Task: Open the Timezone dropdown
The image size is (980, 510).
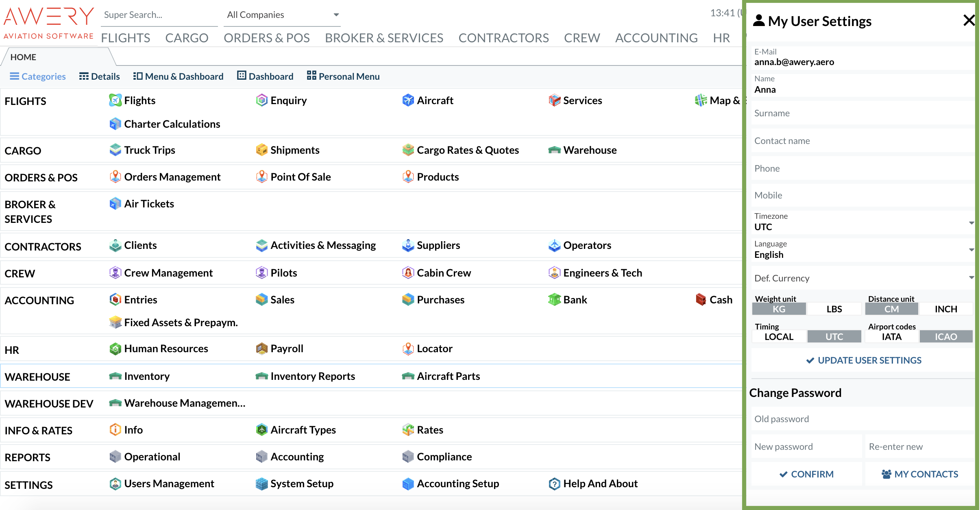Action: 971,223
